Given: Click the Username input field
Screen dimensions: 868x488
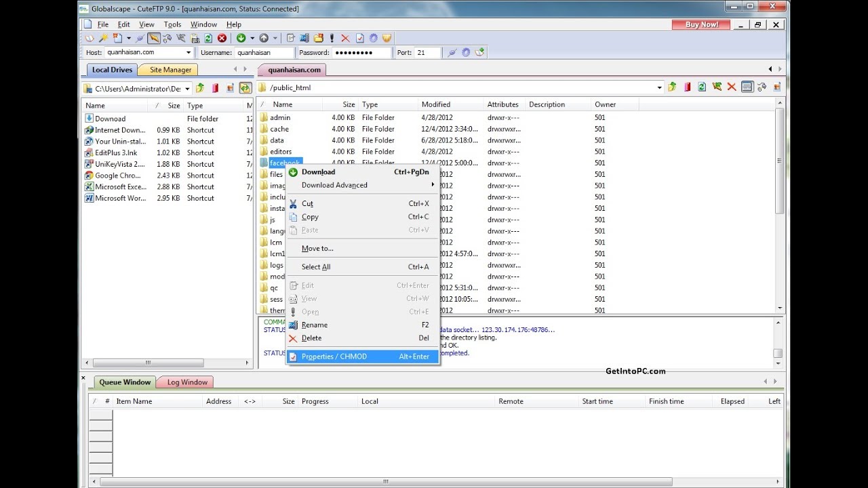Looking at the screenshot, I should point(264,52).
